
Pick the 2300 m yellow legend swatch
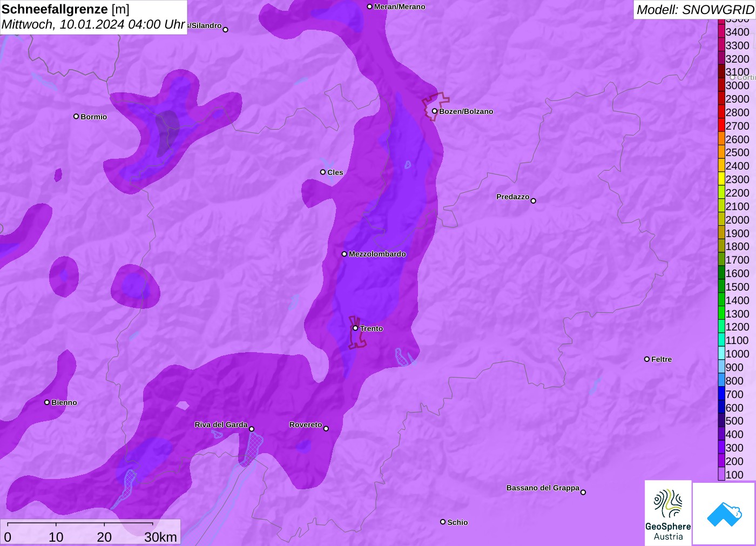721,179
